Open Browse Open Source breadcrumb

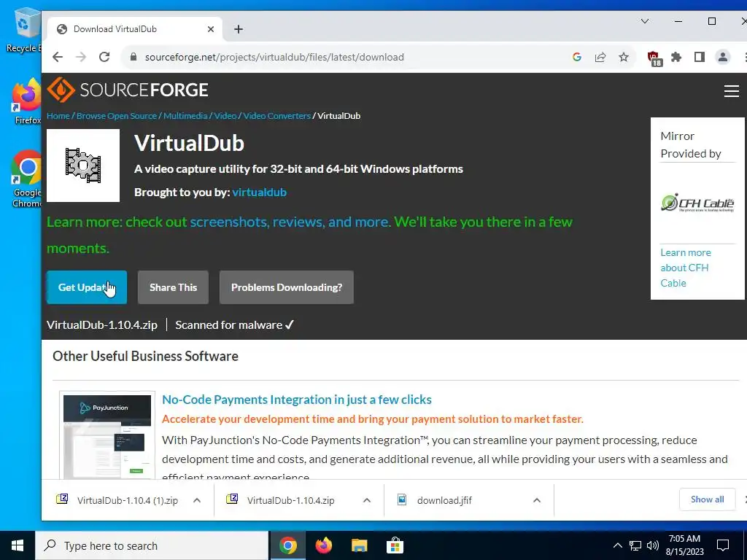[117, 116]
